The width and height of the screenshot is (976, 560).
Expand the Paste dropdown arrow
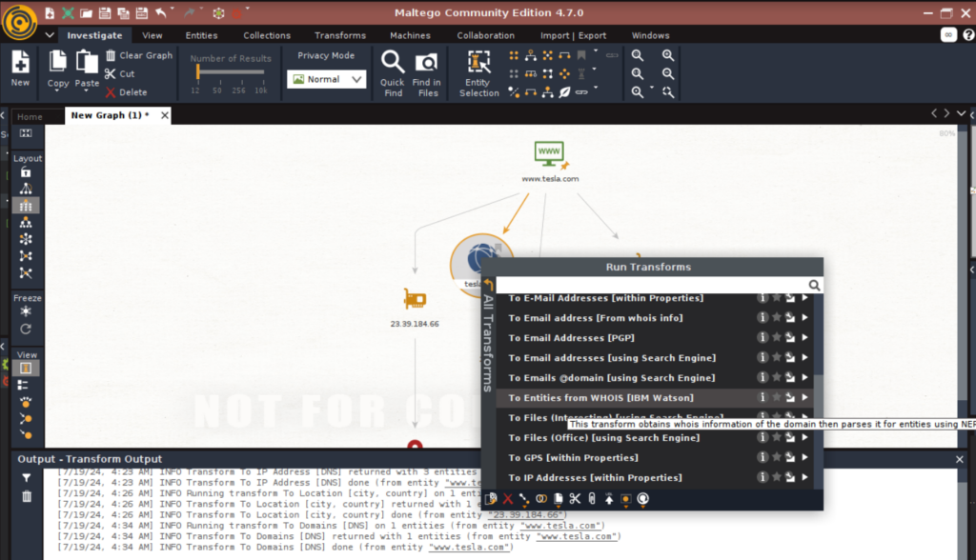pos(87,91)
